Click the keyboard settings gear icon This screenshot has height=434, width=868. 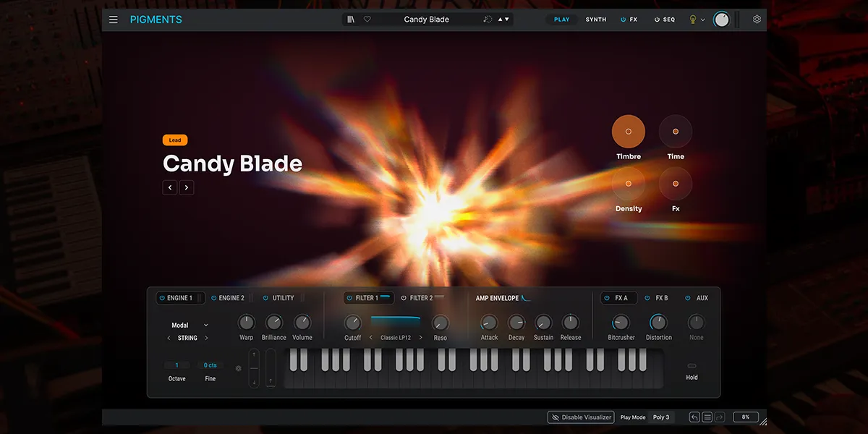[x=239, y=368]
